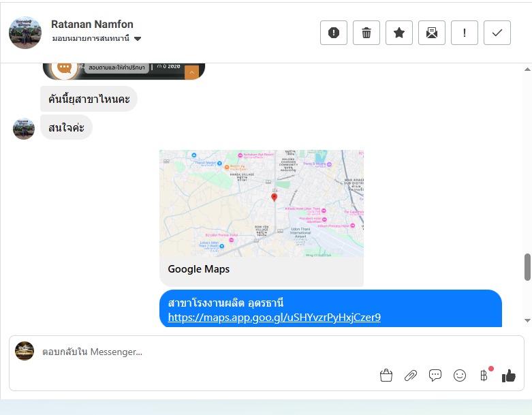Open the shopping bag products icon

(386, 375)
